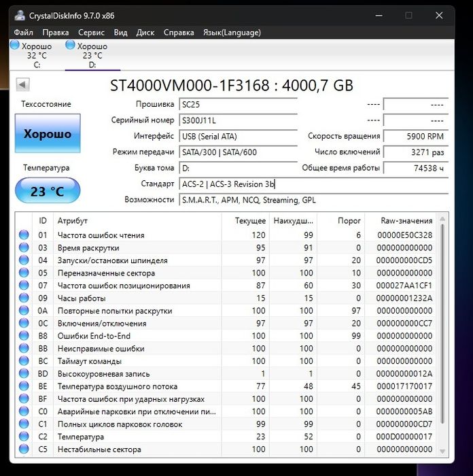Open the Файл menu
Screen dimensions: 473x476
click(23, 33)
